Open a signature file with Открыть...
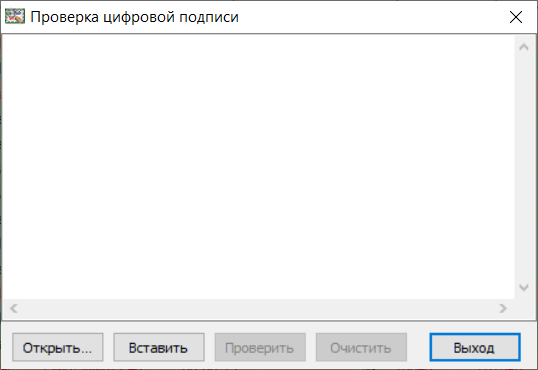 tap(58, 347)
